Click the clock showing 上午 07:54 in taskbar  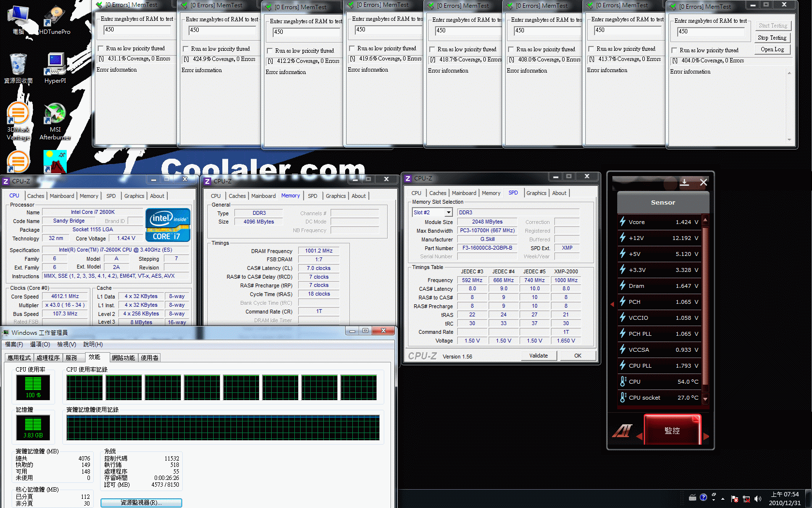785,494
